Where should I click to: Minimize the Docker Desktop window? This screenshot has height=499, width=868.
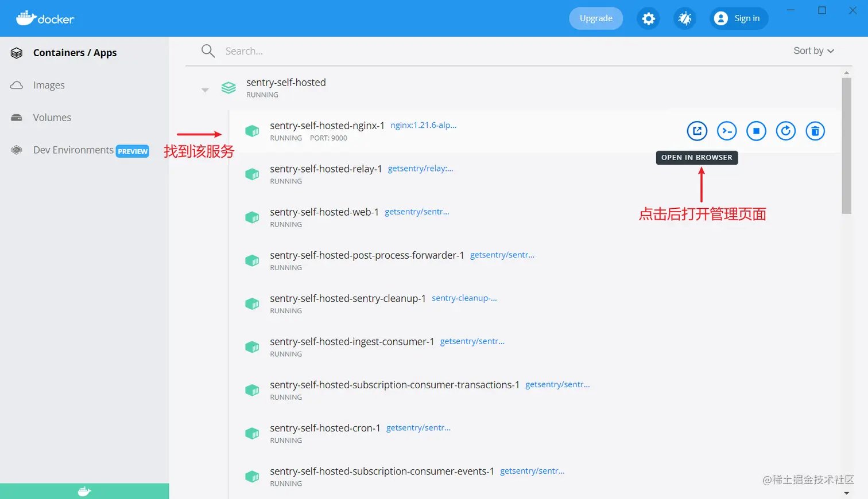pos(791,10)
